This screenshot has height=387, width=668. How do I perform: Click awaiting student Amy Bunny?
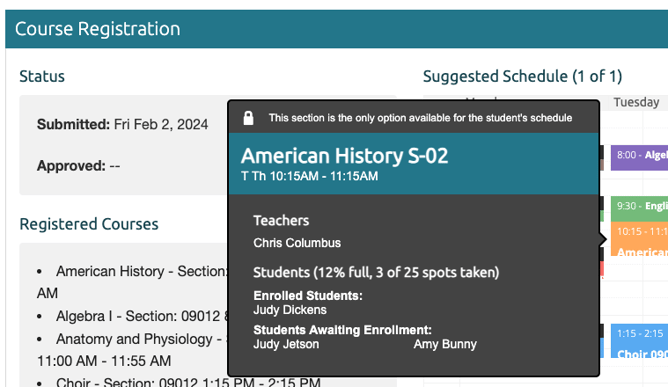[445, 344]
